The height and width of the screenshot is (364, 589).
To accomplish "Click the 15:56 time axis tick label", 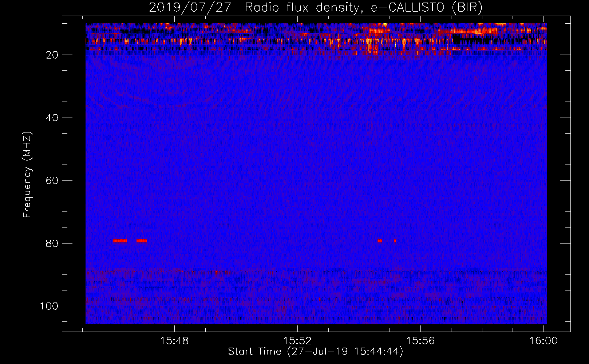I will coord(421,341).
